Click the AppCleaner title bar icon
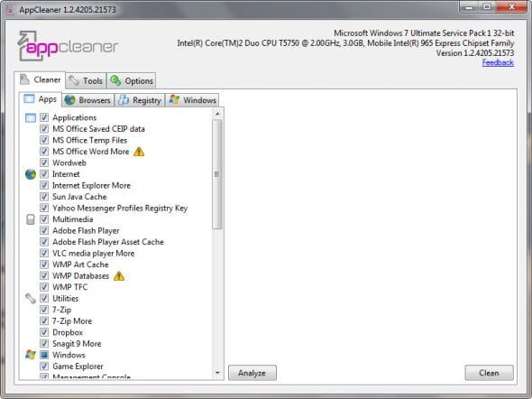532x399 pixels. (x=10, y=10)
